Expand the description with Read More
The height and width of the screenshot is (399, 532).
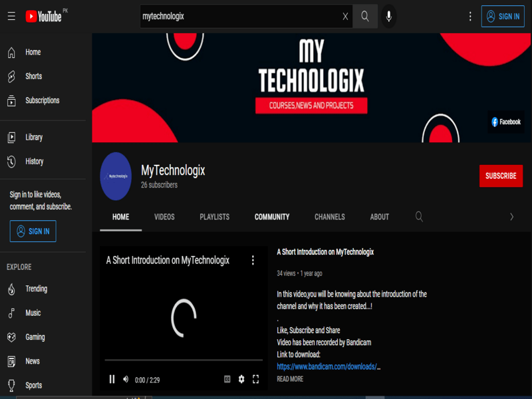(290, 379)
